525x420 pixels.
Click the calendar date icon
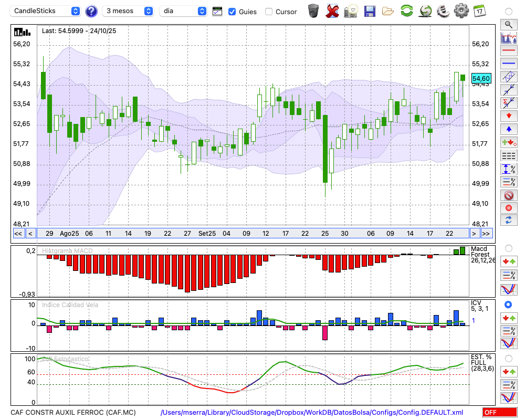479,10
